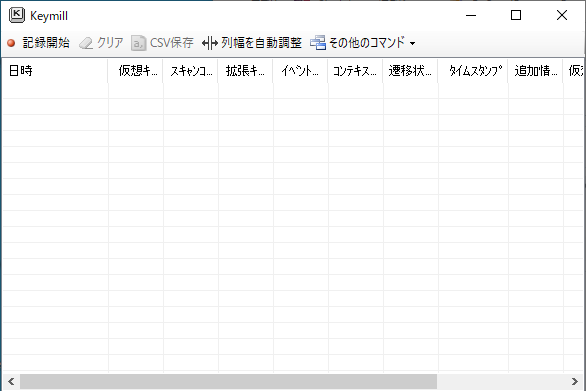Click the eraser clear icon

tap(86, 43)
